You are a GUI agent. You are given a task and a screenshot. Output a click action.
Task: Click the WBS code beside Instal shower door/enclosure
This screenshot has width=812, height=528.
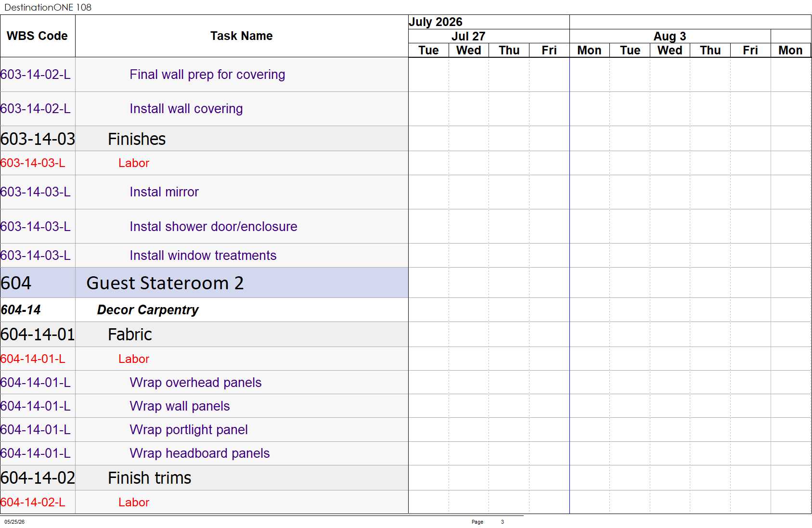pos(35,227)
